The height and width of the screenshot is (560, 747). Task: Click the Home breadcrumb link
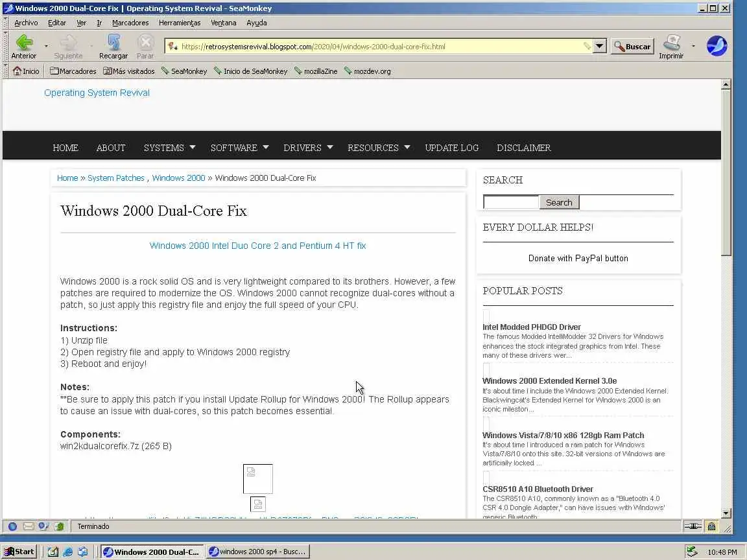pyautogui.click(x=67, y=178)
